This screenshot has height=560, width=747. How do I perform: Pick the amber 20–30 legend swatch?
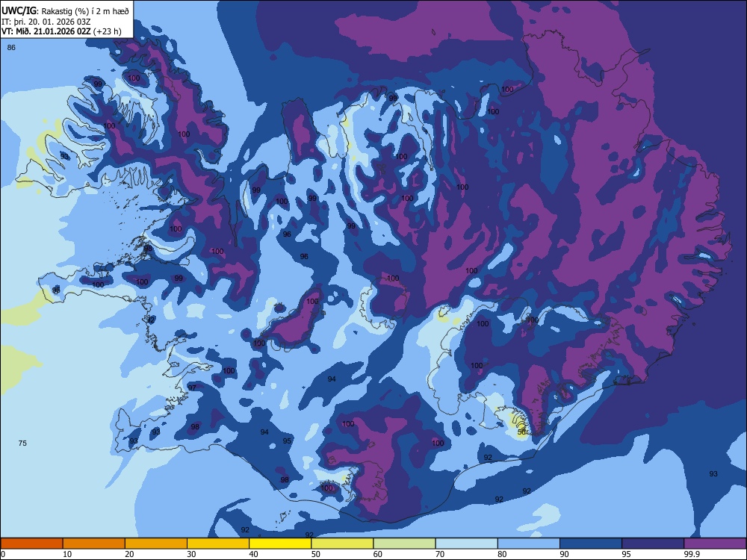[156, 544]
